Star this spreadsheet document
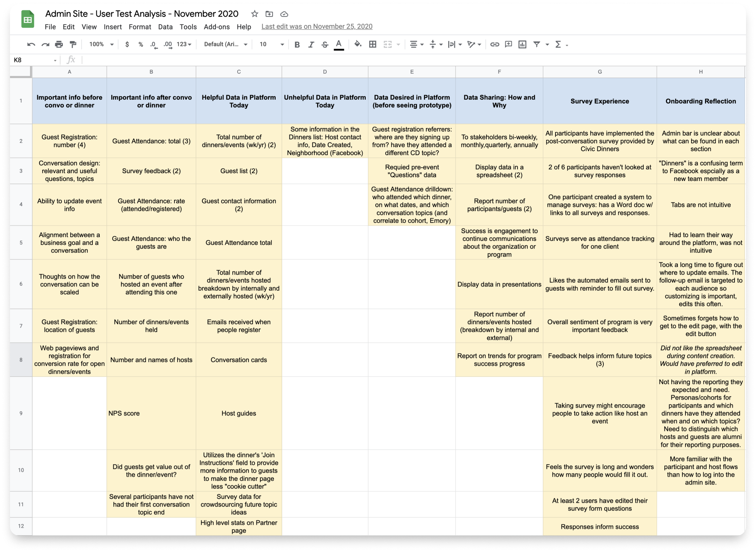Image resolution: width=756 pixels, height=552 pixels. click(255, 14)
